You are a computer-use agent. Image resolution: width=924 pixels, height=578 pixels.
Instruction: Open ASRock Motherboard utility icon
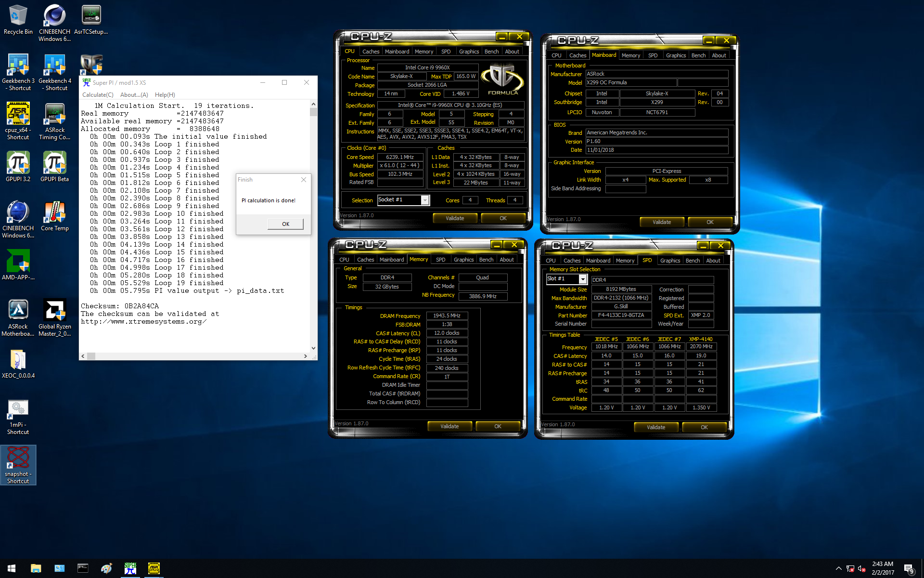[18, 318]
